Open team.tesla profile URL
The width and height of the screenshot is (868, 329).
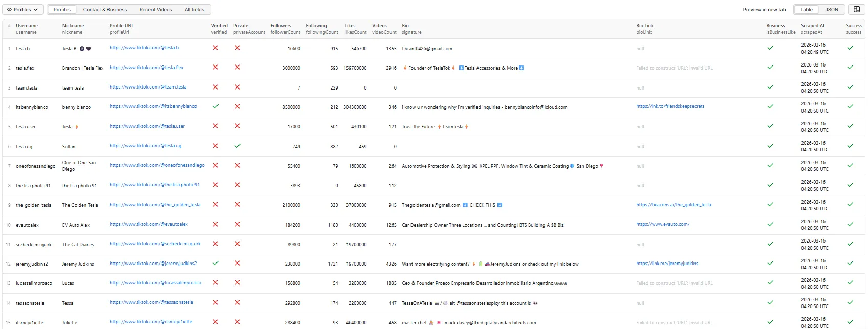click(x=148, y=87)
